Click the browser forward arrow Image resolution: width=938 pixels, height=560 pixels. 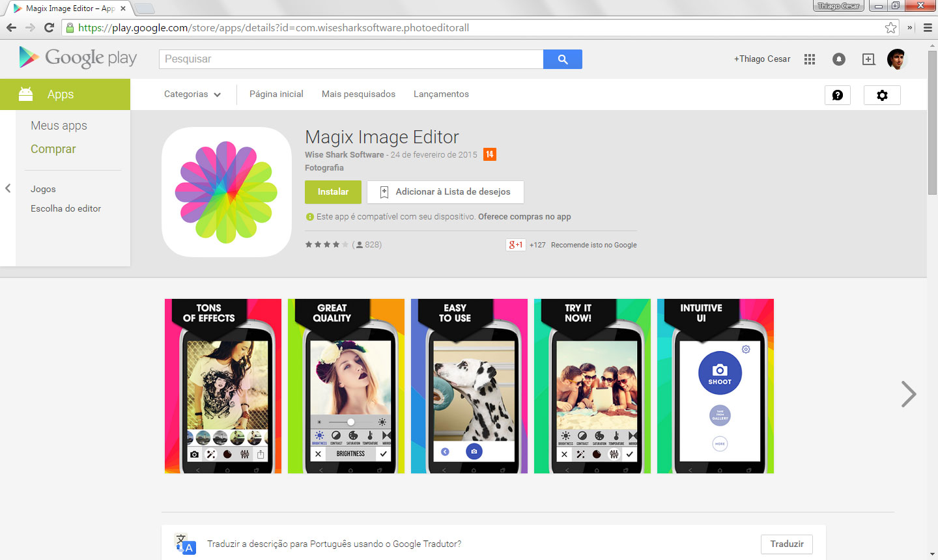coord(30,27)
